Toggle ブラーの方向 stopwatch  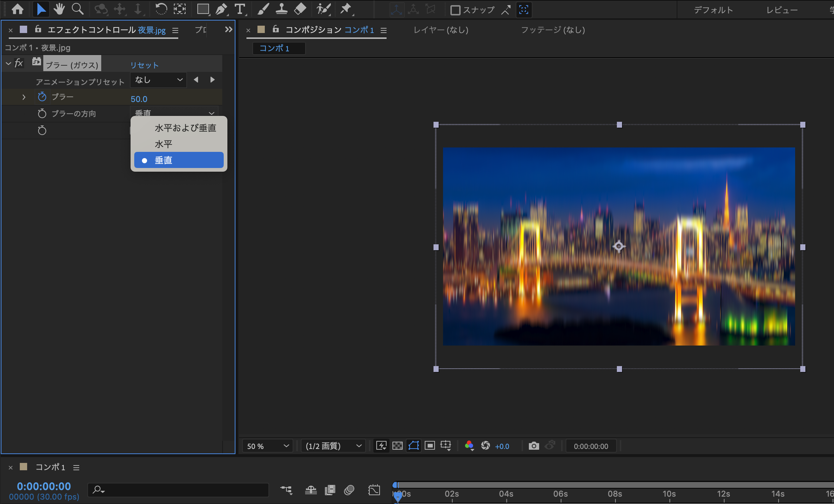[42, 114]
